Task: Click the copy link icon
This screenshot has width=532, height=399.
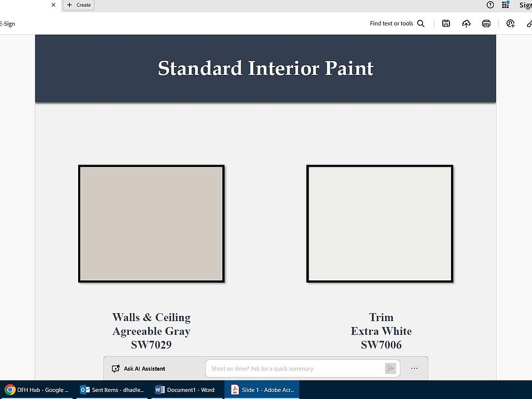Action: tap(529, 23)
